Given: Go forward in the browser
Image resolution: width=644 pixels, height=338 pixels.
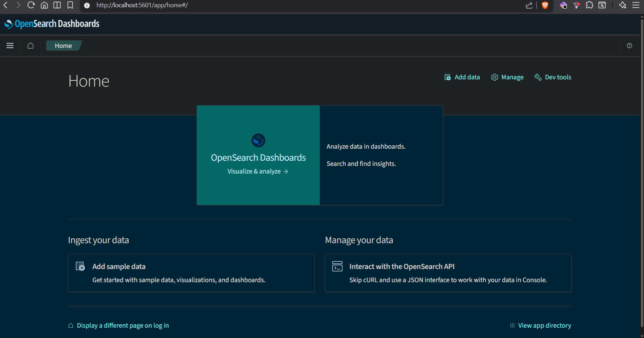Looking at the screenshot, I should 18,5.
